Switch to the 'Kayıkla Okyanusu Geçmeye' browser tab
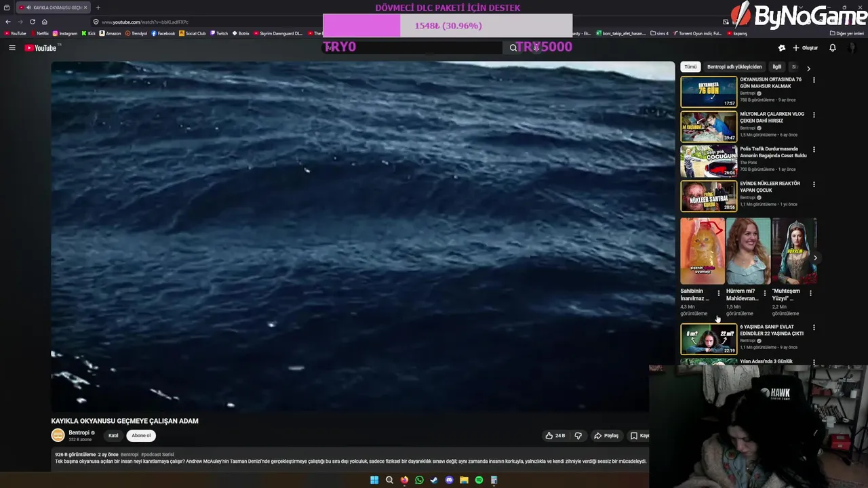Image resolution: width=868 pixels, height=488 pixels. [x=53, y=7]
